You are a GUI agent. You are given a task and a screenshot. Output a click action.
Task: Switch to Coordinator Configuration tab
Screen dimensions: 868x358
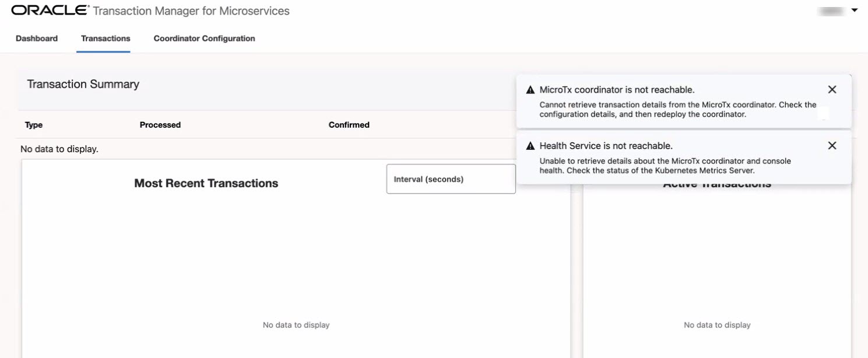click(x=204, y=38)
